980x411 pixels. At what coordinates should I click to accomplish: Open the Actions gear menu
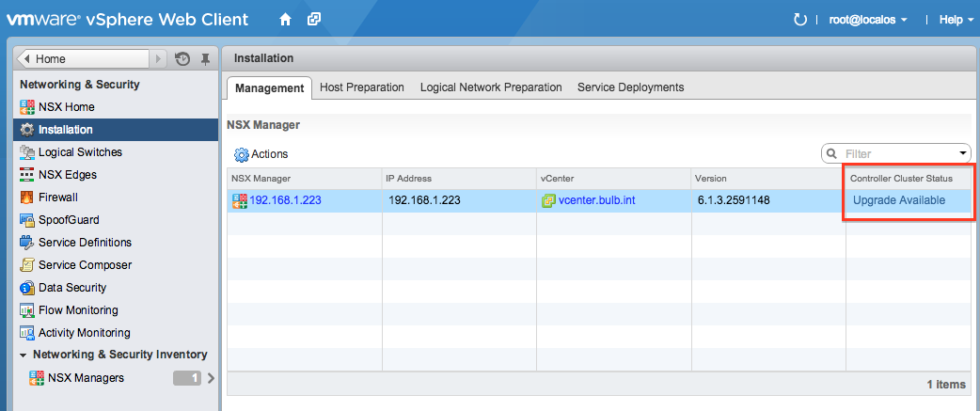[x=261, y=153]
